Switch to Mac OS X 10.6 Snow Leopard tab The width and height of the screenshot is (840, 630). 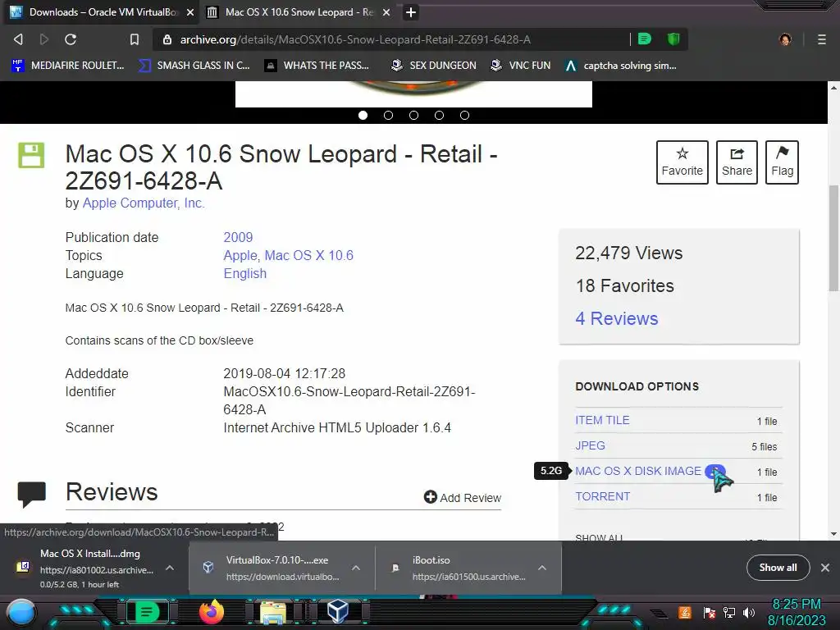(297, 12)
